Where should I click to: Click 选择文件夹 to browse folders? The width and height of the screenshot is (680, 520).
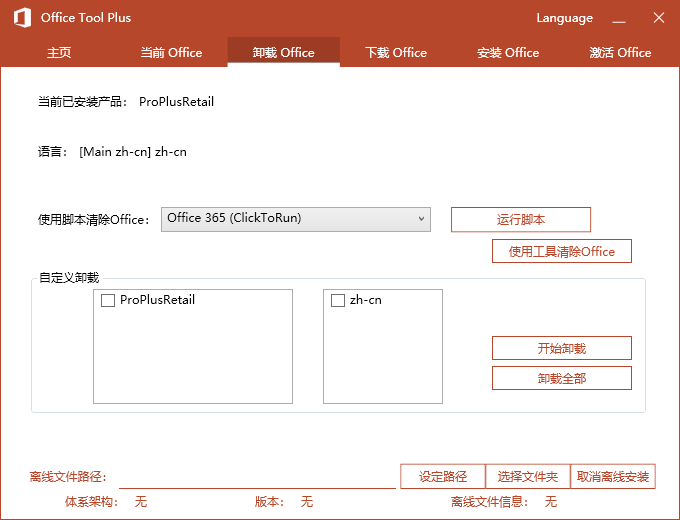coord(527,477)
